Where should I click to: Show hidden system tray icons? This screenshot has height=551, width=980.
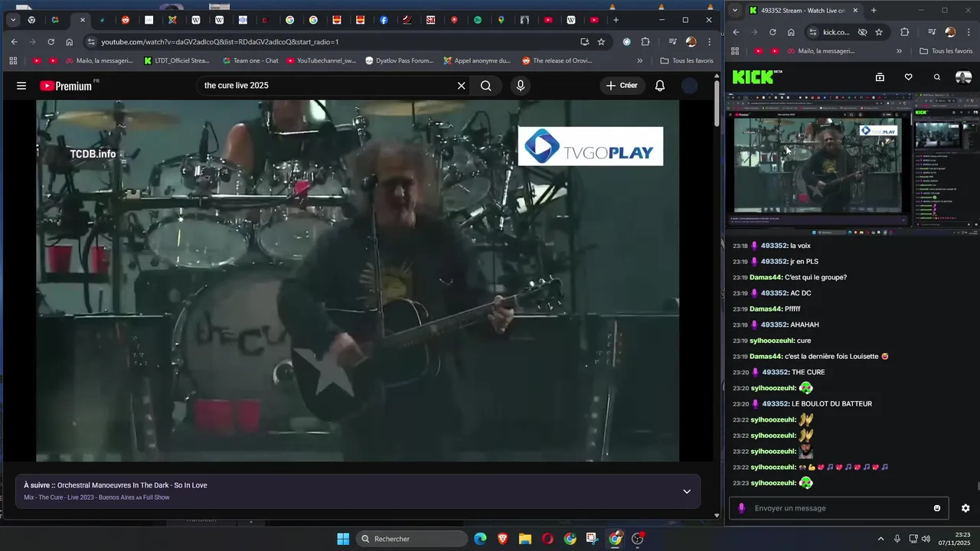pos(880,539)
